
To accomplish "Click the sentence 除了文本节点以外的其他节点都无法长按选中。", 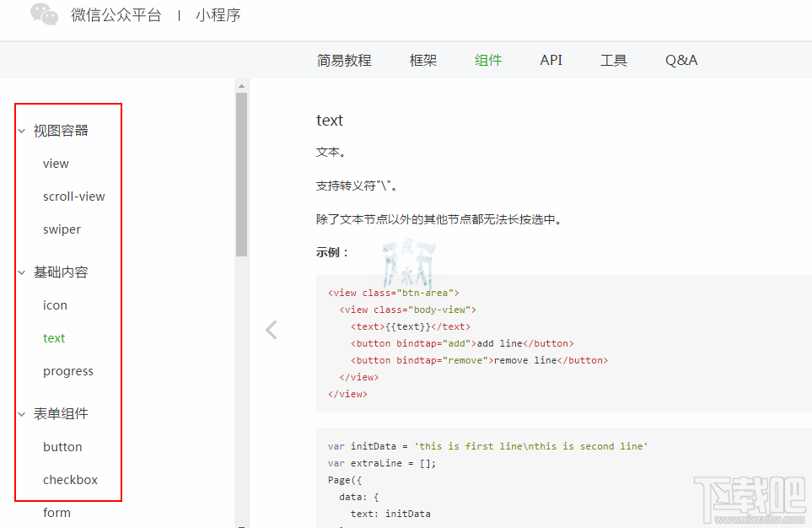I will pos(439,219).
